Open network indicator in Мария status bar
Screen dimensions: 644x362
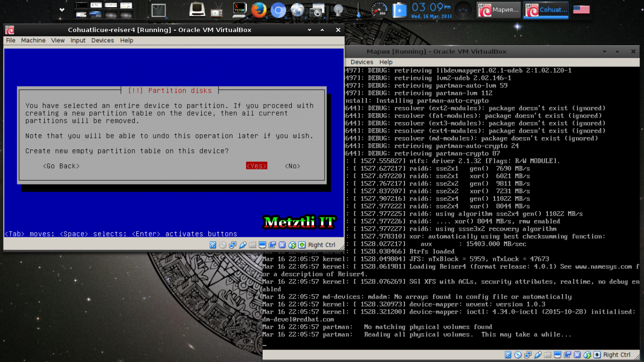click(x=528, y=355)
